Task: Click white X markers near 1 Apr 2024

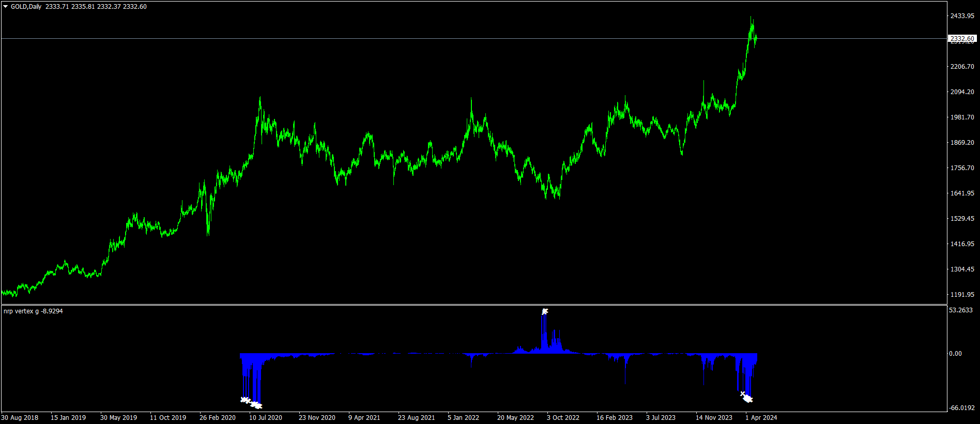Action: point(746,397)
